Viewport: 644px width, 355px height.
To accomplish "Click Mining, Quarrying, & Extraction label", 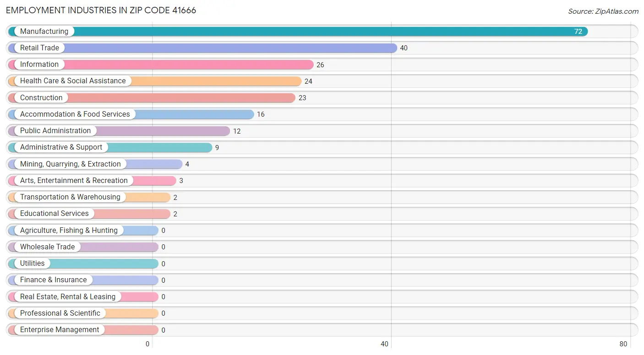I will coord(71,164).
